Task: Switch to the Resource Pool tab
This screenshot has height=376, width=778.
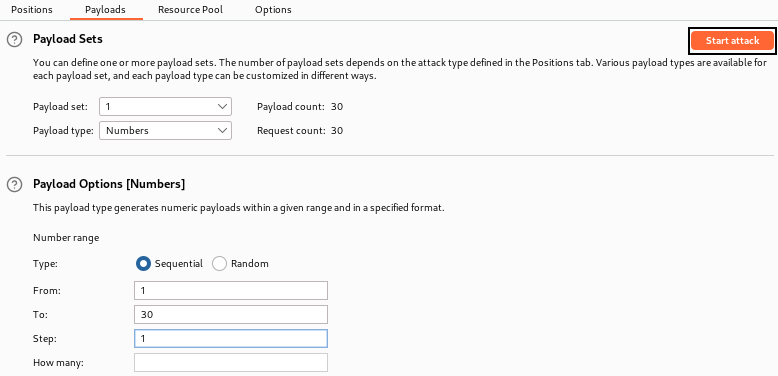Action: (x=191, y=9)
